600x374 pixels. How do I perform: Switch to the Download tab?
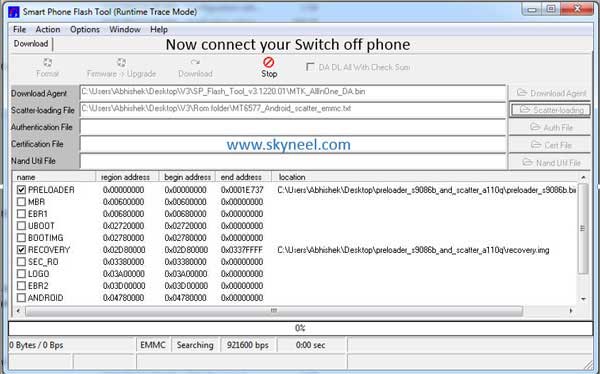click(31, 44)
